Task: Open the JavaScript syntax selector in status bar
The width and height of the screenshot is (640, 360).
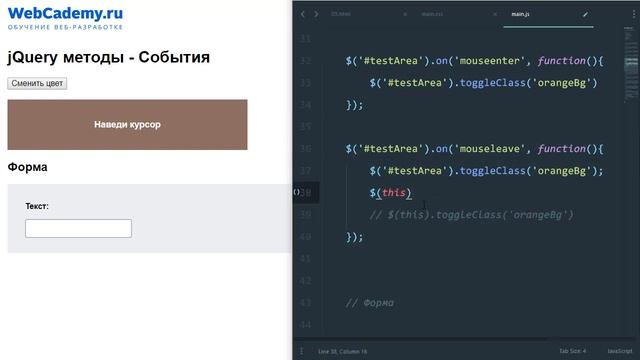Action: (620, 351)
